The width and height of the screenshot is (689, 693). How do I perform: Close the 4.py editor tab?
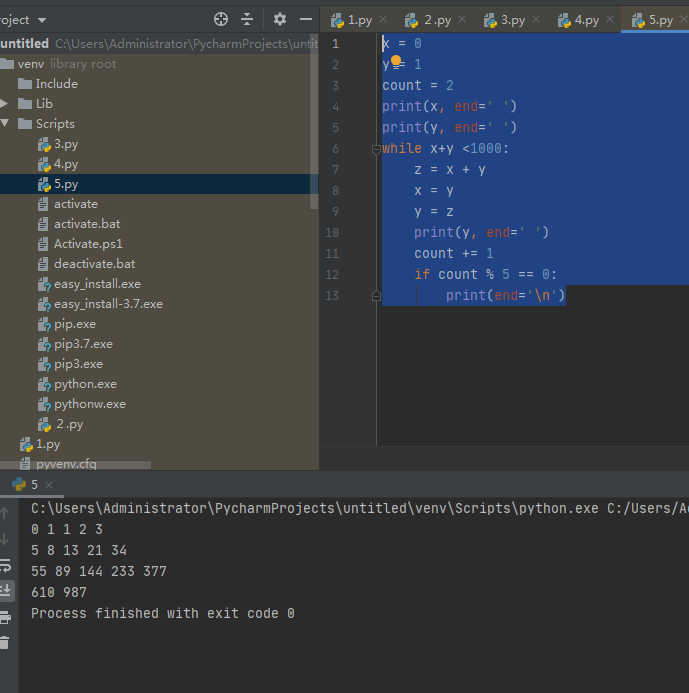click(x=610, y=19)
